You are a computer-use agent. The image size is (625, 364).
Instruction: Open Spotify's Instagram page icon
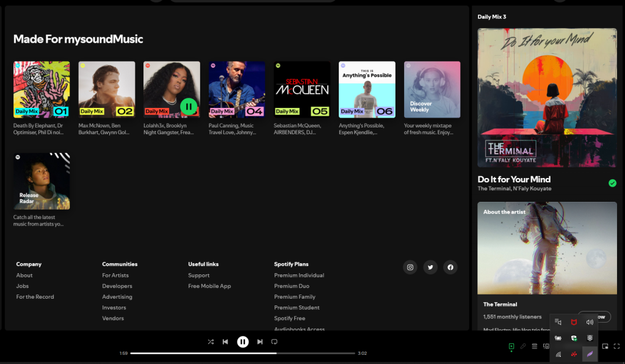click(x=410, y=267)
